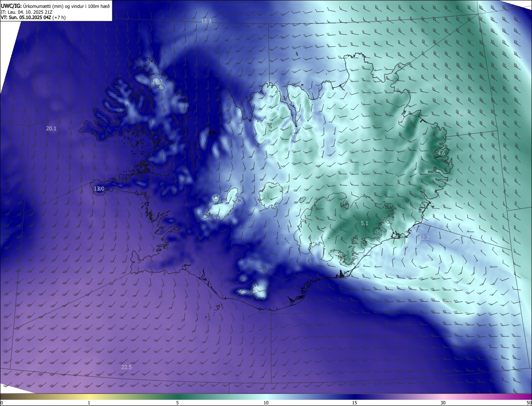This screenshot has width=532, height=406.
Task: Click the 4.6 value label on the east coast
Action: (441, 154)
